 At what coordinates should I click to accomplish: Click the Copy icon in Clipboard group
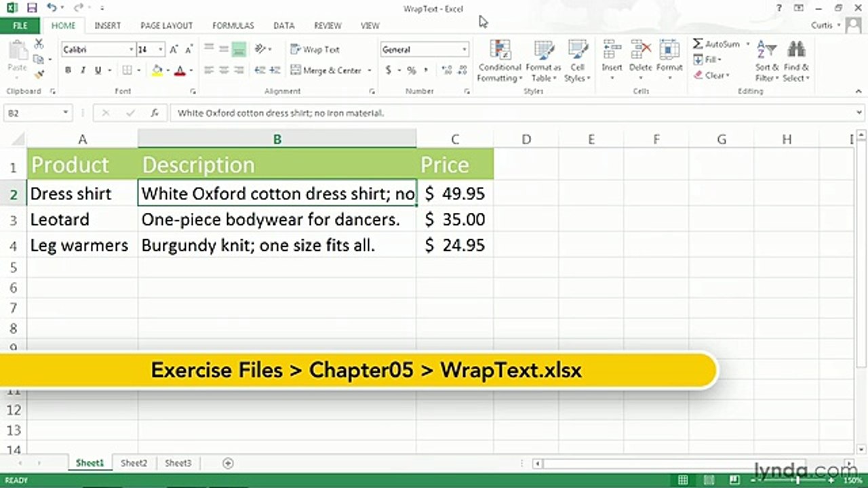pyautogui.click(x=39, y=59)
